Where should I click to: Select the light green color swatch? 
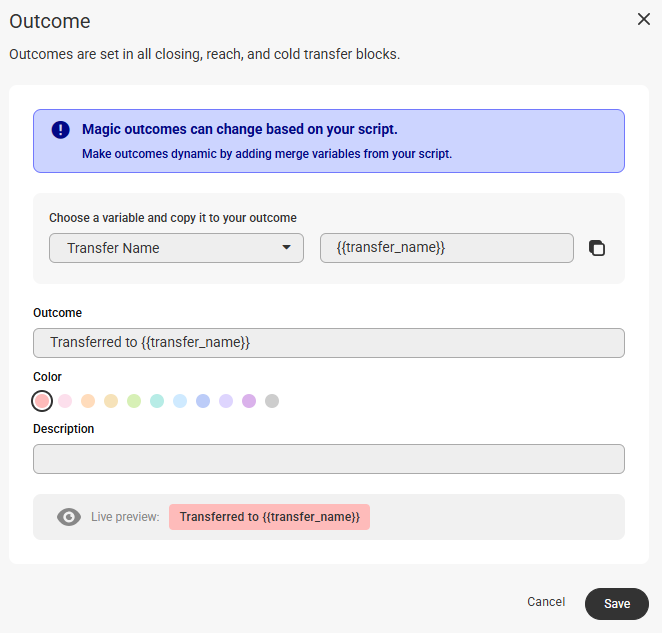pyautogui.click(x=134, y=401)
